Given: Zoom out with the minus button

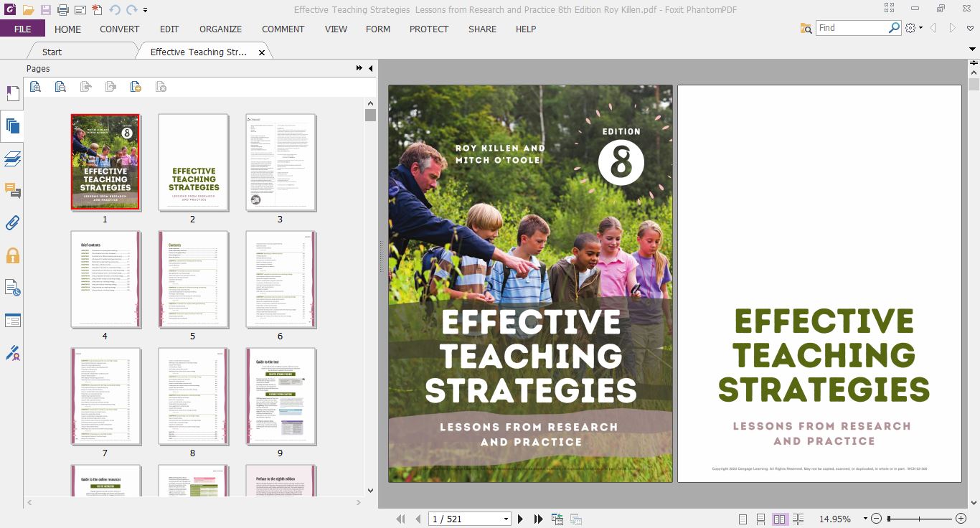Looking at the screenshot, I should (877, 519).
